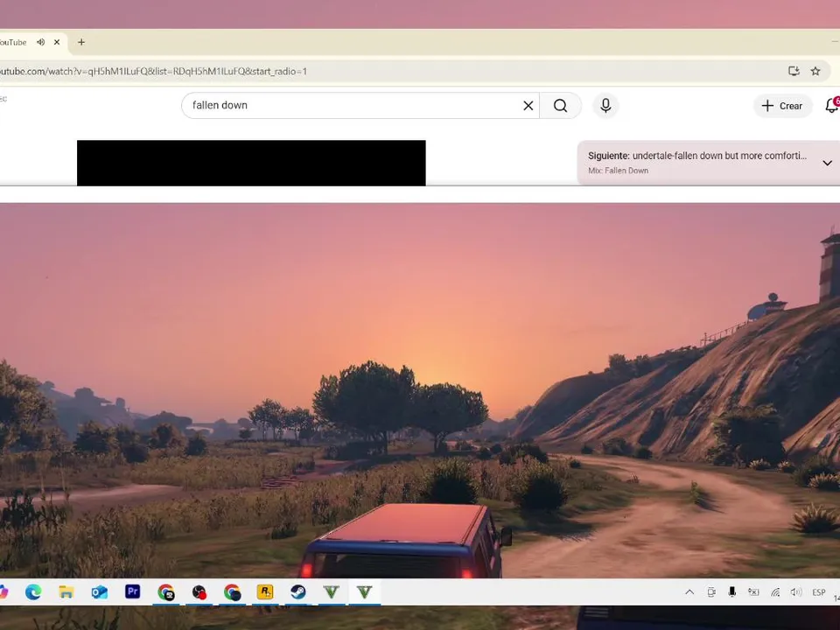The height and width of the screenshot is (630, 840).
Task: Open Adobe Premiere Pro from the taskbar
Action: pyautogui.click(x=132, y=591)
